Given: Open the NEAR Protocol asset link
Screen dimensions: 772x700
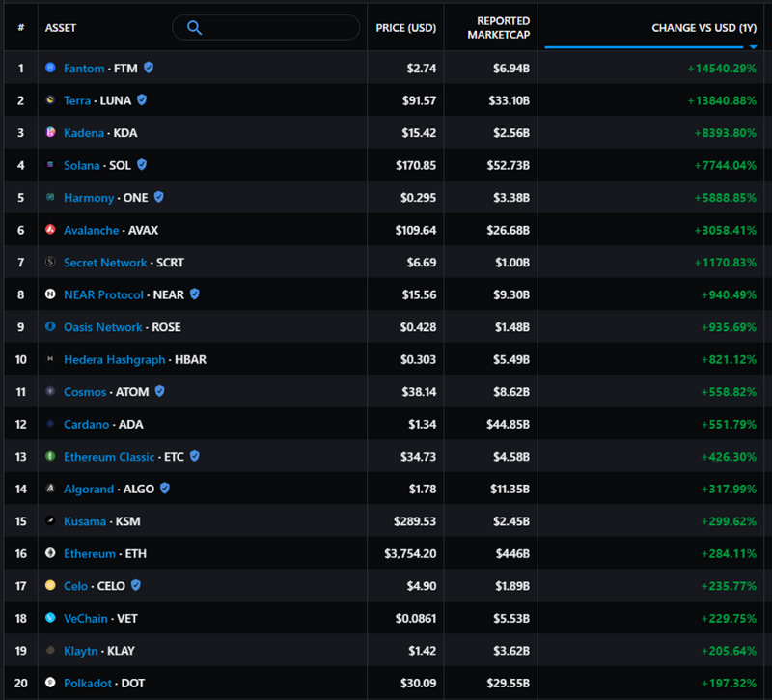Looking at the screenshot, I should pyautogui.click(x=103, y=294).
